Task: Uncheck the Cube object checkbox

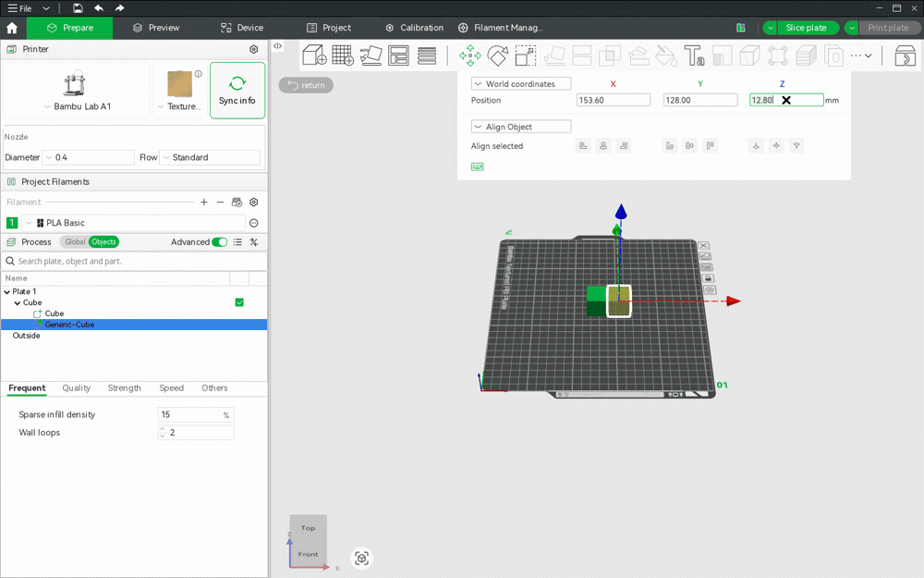Action: 239,302
